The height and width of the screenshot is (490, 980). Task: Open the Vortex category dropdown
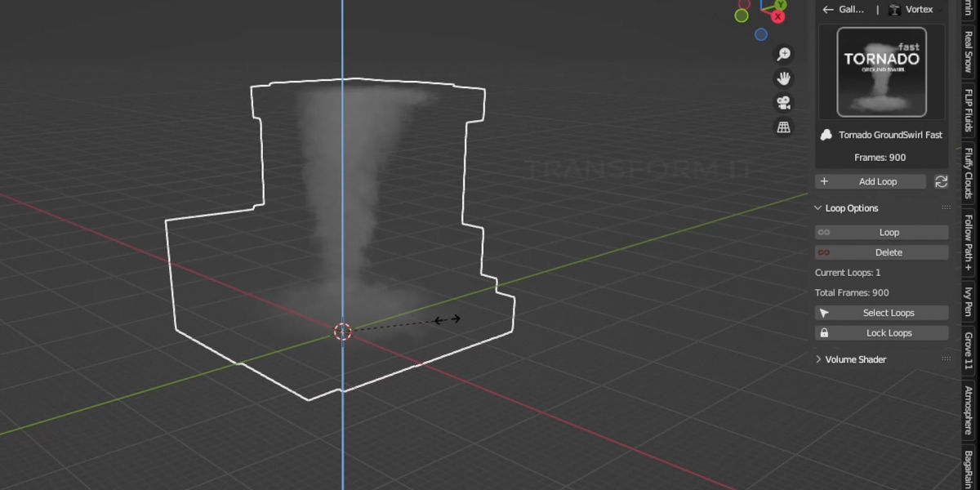[x=915, y=10]
